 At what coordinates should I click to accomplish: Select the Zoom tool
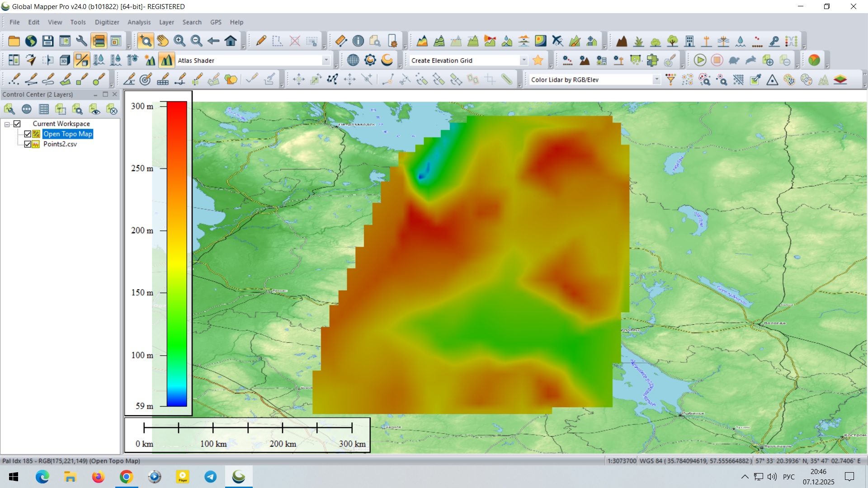146,41
